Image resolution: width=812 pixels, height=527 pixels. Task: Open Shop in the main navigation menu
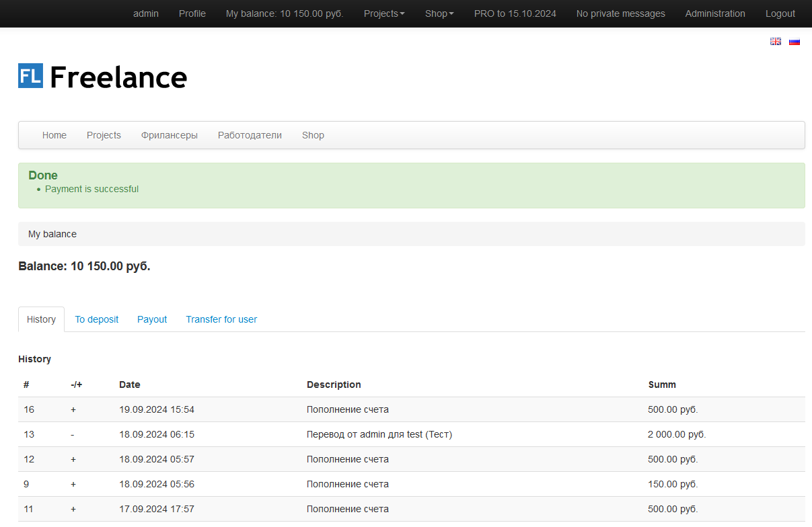[x=313, y=135]
